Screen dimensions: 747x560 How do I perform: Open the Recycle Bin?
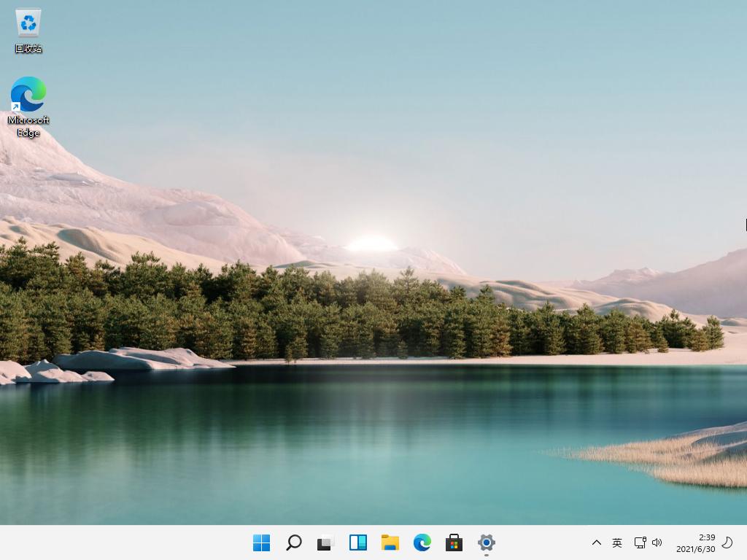(27, 22)
